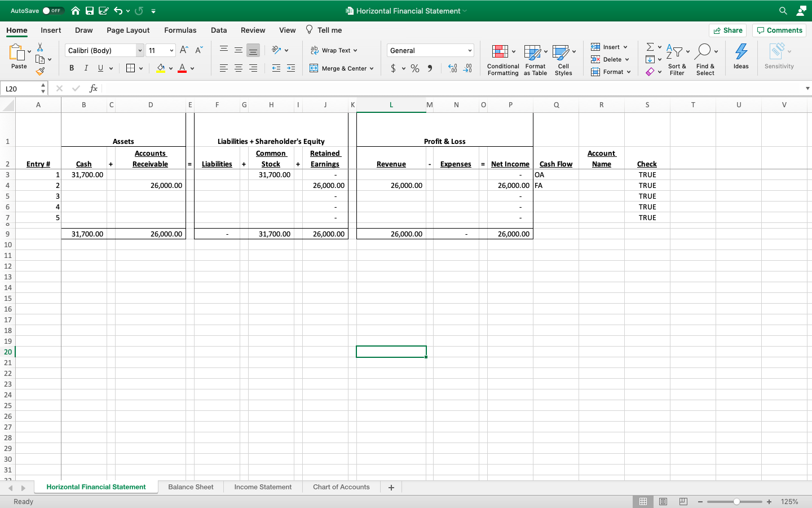The image size is (812, 508).
Task: Open the Data ribbon tab
Action: pyautogui.click(x=219, y=30)
